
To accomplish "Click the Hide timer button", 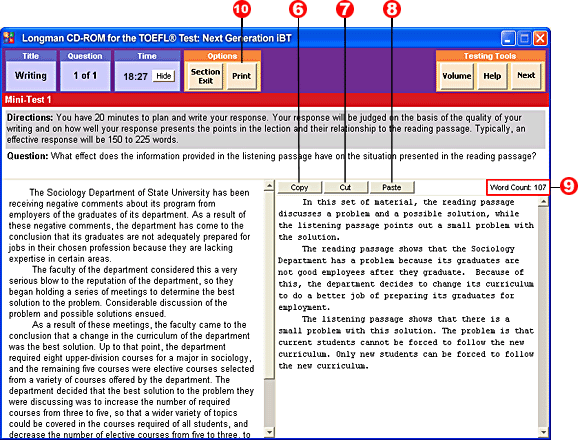I will pos(164,76).
